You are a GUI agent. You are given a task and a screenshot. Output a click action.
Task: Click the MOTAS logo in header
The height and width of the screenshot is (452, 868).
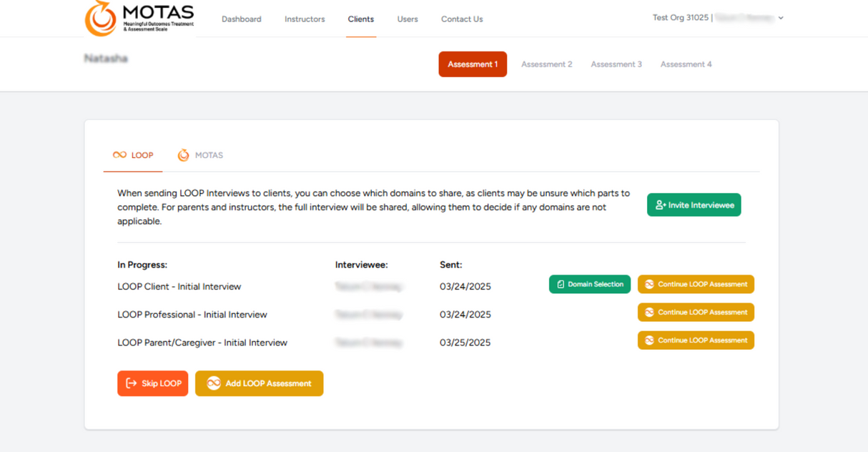pyautogui.click(x=139, y=19)
